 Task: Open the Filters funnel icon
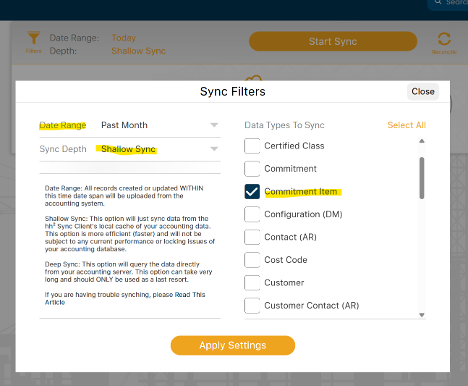coord(33,38)
